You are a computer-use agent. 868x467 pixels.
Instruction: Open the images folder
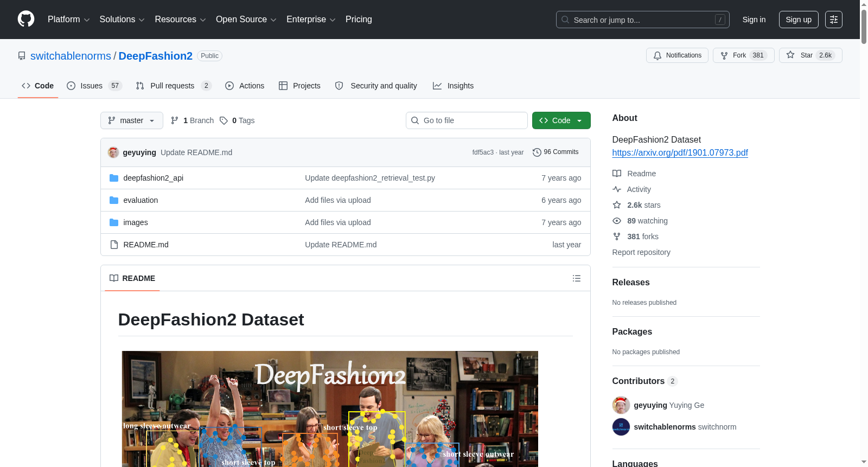coord(136,222)
